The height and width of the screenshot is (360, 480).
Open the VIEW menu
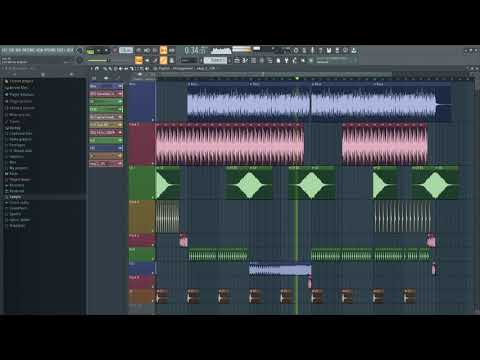[x=39, y=50]
